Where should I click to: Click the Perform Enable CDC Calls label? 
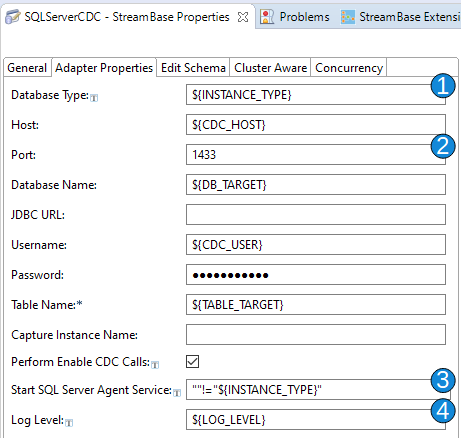point(80,362)
